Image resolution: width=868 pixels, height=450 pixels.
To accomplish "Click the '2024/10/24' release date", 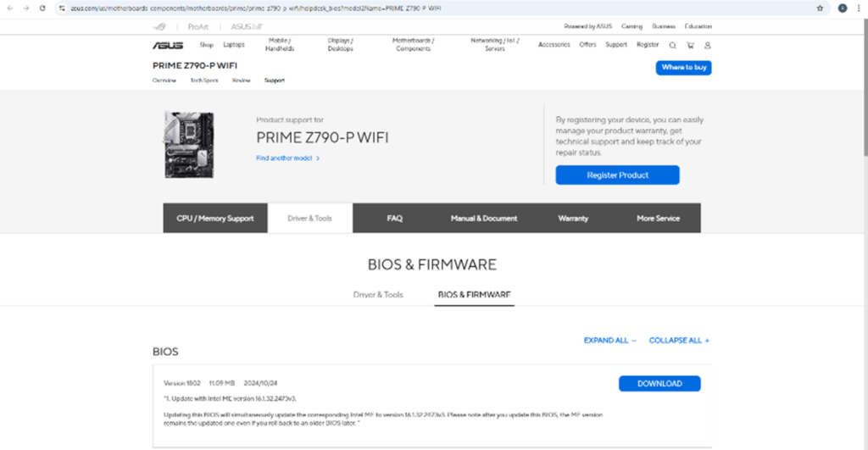I will click(x=261, y=383).
